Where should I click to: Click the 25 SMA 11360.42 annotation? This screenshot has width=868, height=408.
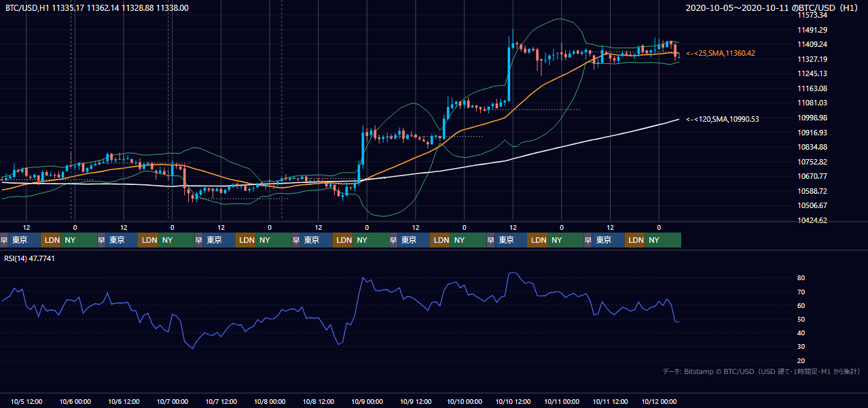tap(721, 53)
